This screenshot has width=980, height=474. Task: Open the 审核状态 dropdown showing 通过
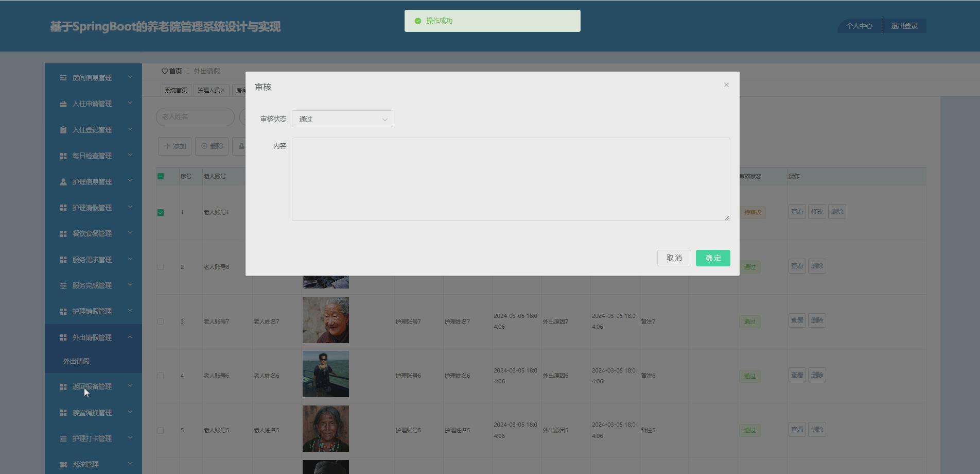tap(342, 119)
